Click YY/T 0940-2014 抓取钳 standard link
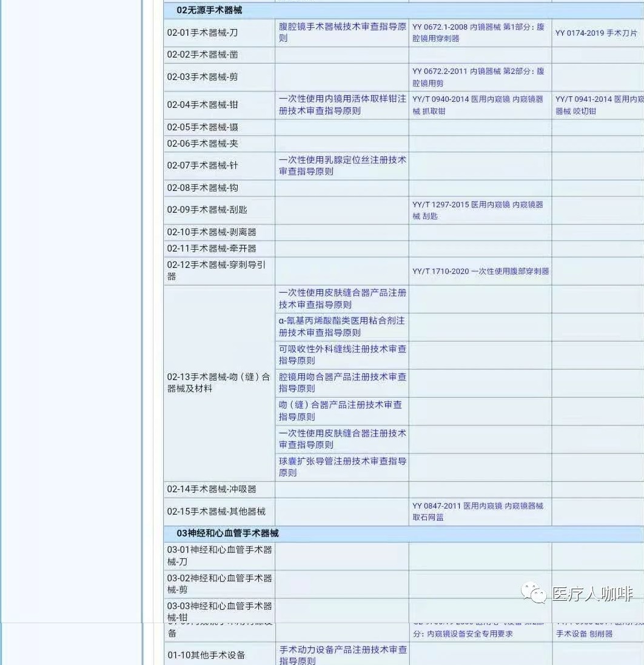Screen dimensions: 644x665 click(478, 105)
